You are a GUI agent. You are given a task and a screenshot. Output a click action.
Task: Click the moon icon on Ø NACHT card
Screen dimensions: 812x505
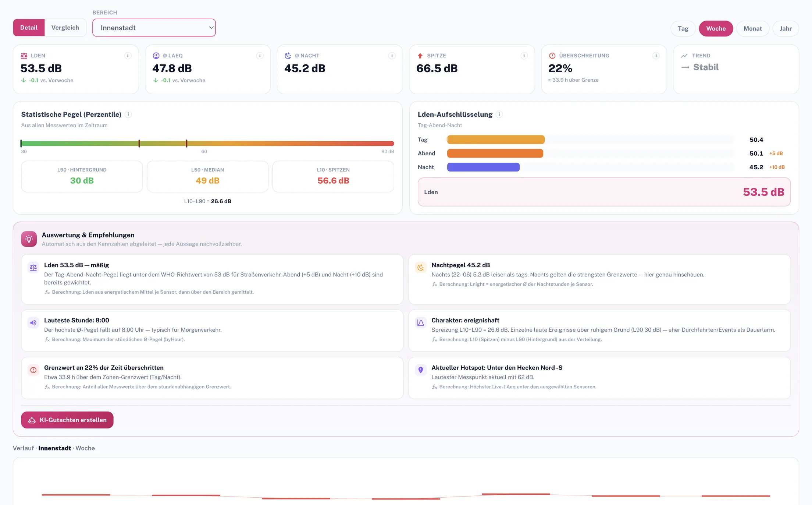point(288,56)
